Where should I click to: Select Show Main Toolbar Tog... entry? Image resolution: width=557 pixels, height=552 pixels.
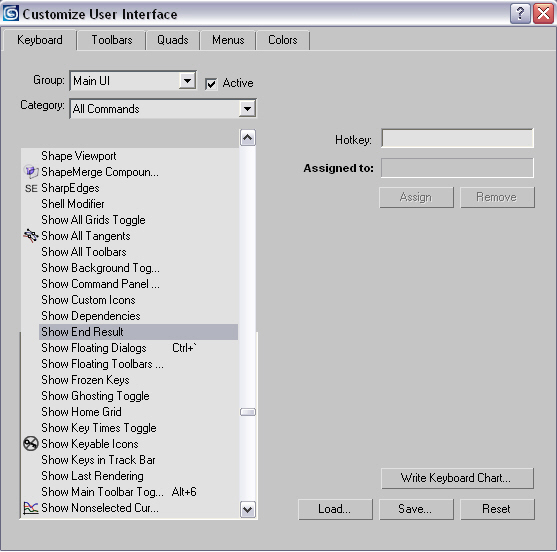tap(102, 492)
